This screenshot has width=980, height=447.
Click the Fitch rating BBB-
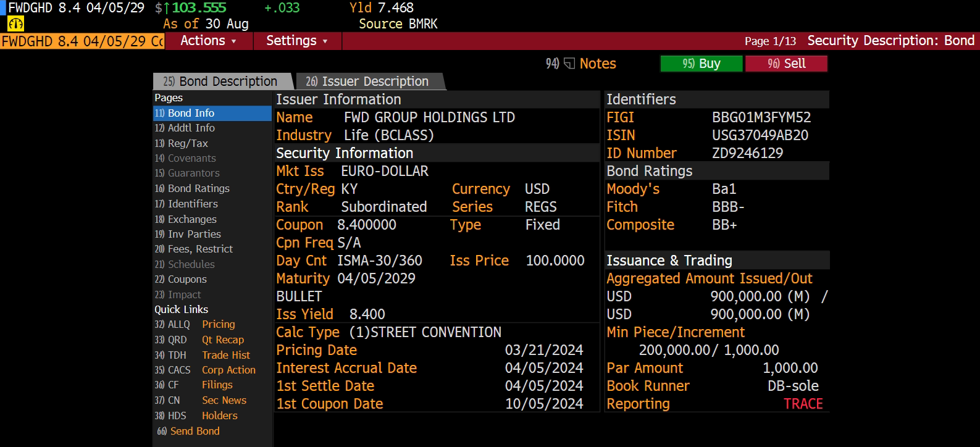click(x=729, y=207)
